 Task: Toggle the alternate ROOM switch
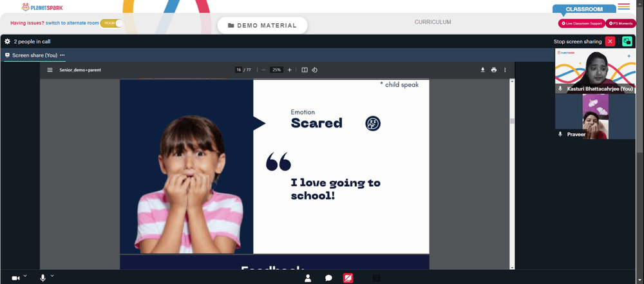(x=111, y=23)
